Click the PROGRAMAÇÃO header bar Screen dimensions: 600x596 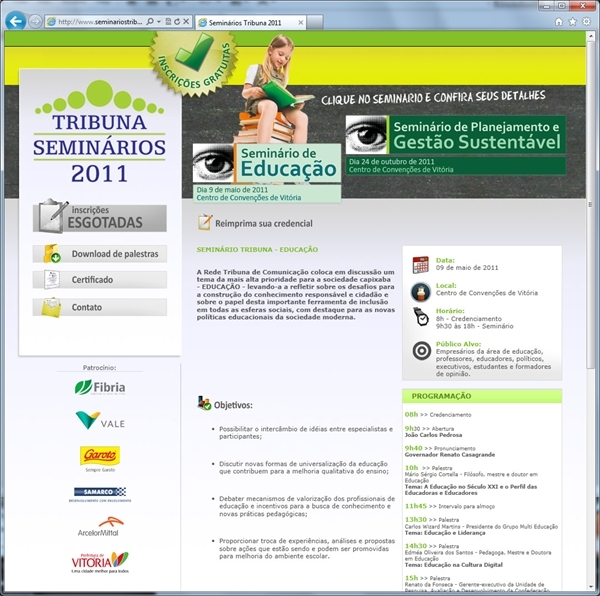point(482,396)
